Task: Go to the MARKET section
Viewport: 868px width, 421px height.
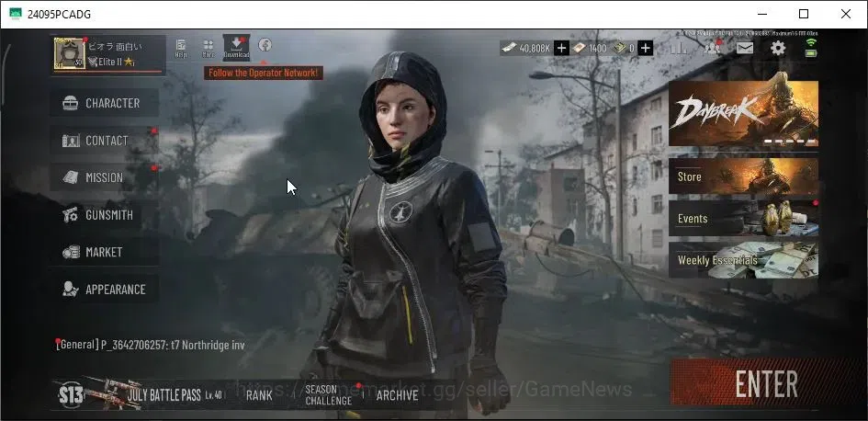Action: click(x=105, y=252)
